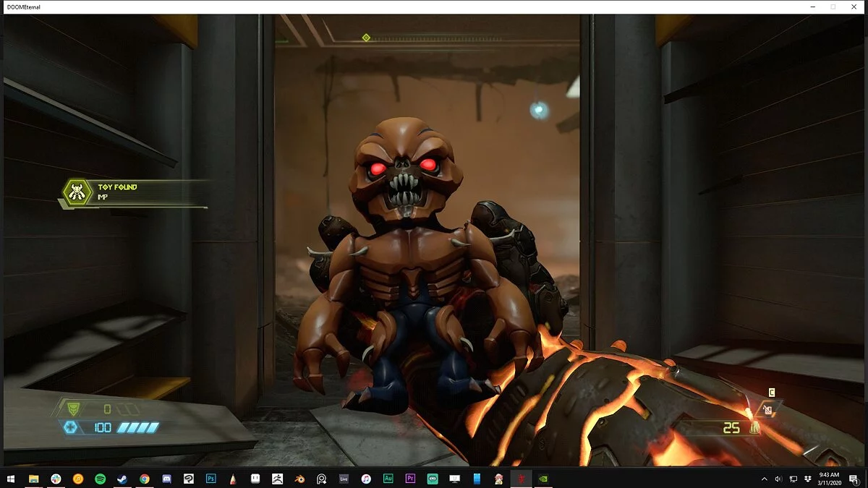Screen dimensions: 868x488
Task: Open iTunes from the taskbar
Action: point(366,479)
